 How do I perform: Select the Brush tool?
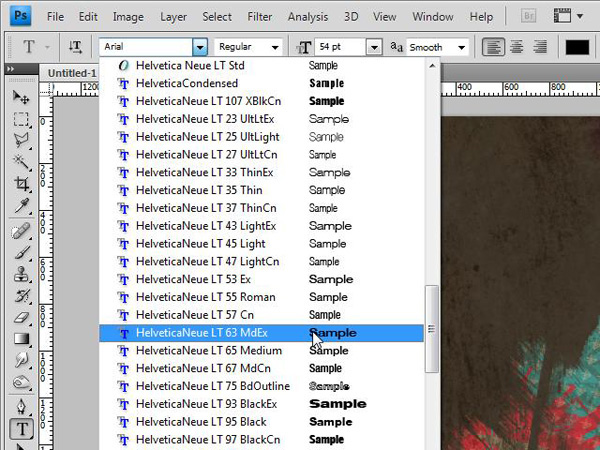[x=21, y=253]
